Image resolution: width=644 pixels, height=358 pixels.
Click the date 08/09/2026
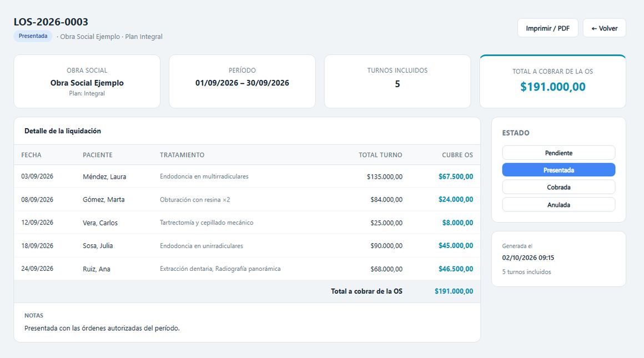[x=37, y=199]
